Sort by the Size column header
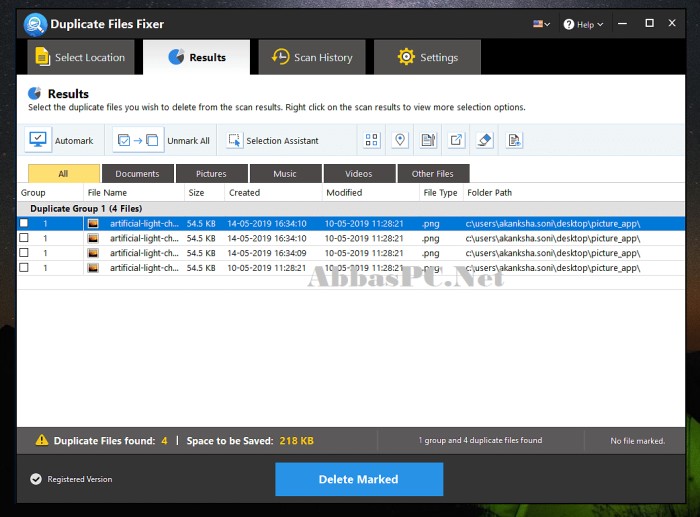This screenshot has width=700, height=517. (x=204, y=192)
